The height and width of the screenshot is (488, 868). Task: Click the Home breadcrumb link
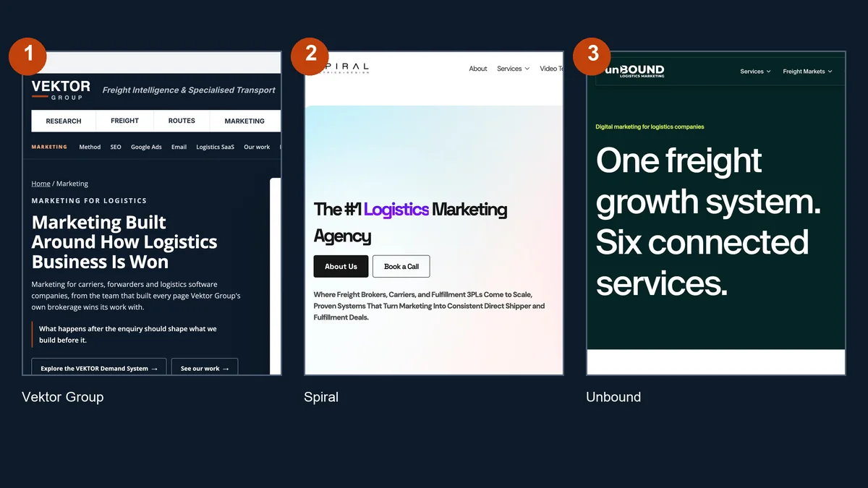click(x=41, y=184)
